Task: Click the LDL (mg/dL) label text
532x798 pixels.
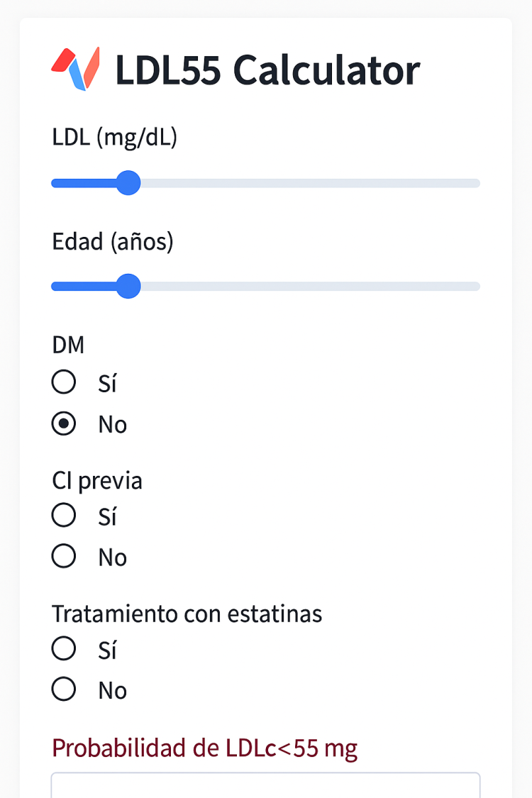Action: click(x=114, y=138)
